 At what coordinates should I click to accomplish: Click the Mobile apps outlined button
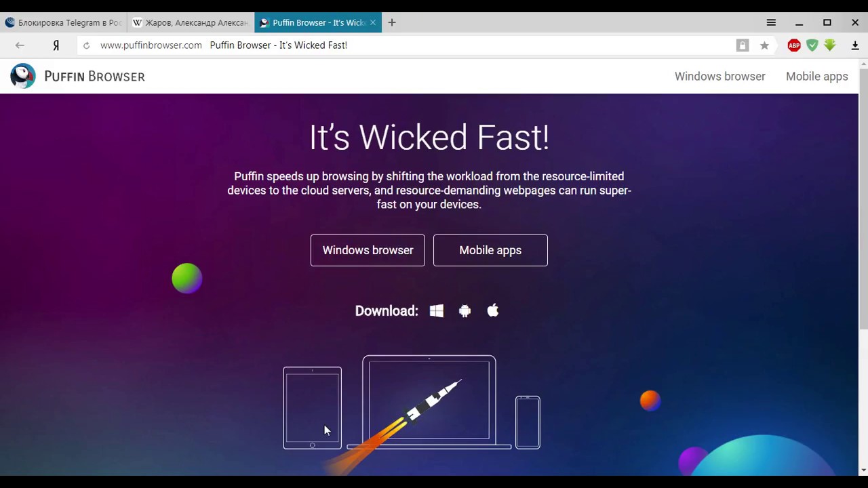pos(490,250)
